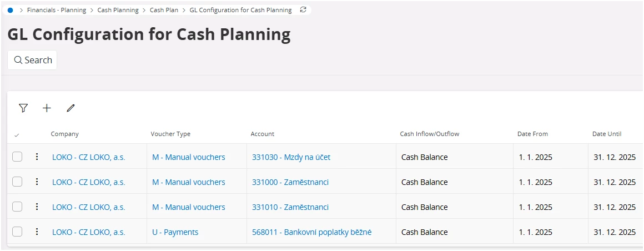Go to Cash Planning breadcrumb
The height and width of the screenshot is (251, 644).
click(x=118, y=10)
